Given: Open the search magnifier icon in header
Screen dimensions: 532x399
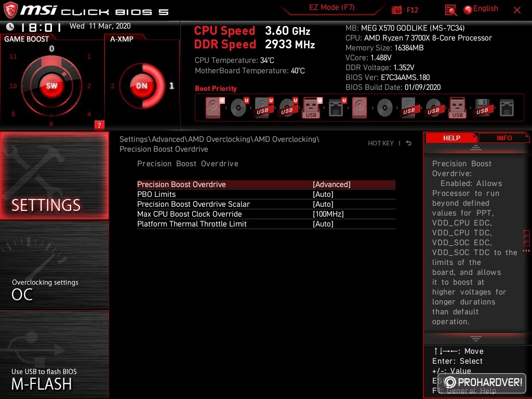Looking at the screenshot, I should (x=450, y=10).
